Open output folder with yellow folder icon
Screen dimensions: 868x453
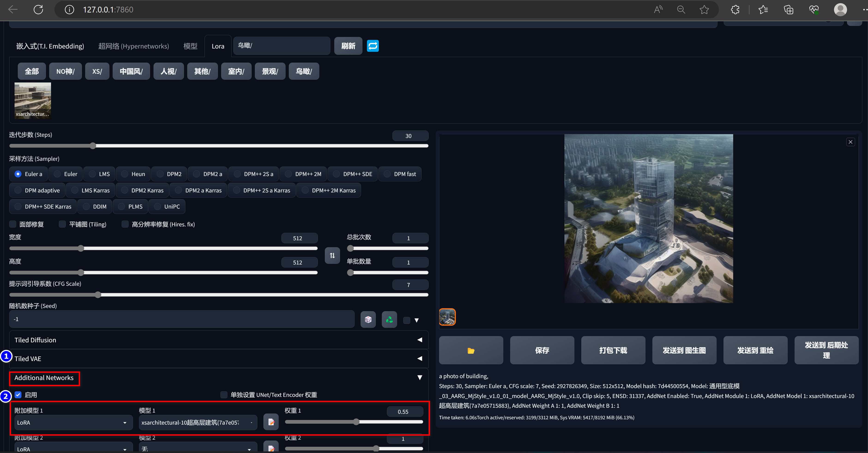coord(471,350)
